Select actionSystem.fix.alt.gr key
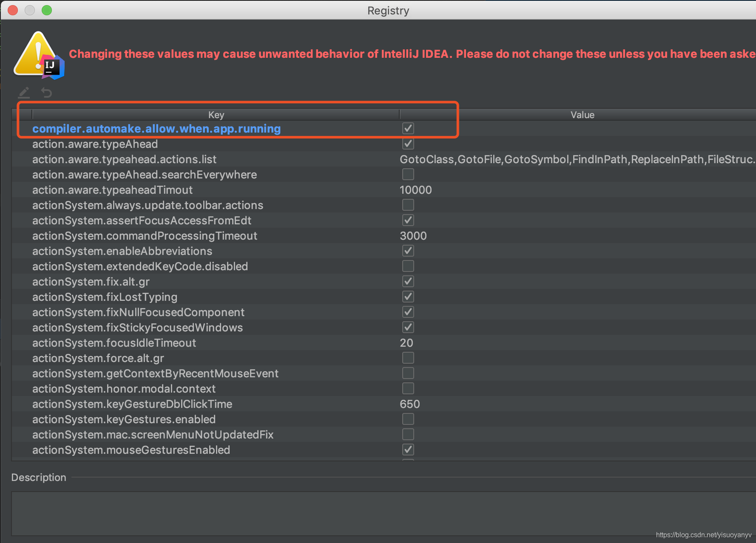Screen dimensions: 756x543 pyautogui.click(x=91, y=282)
